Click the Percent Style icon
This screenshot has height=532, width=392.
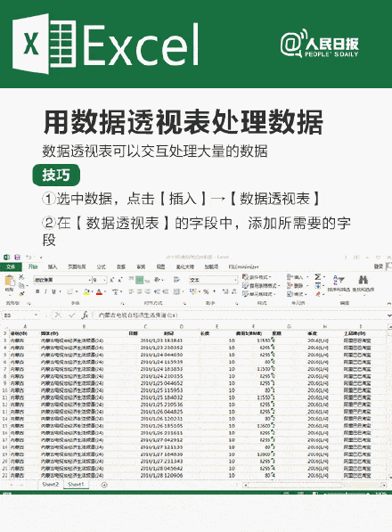pos(206,291)
